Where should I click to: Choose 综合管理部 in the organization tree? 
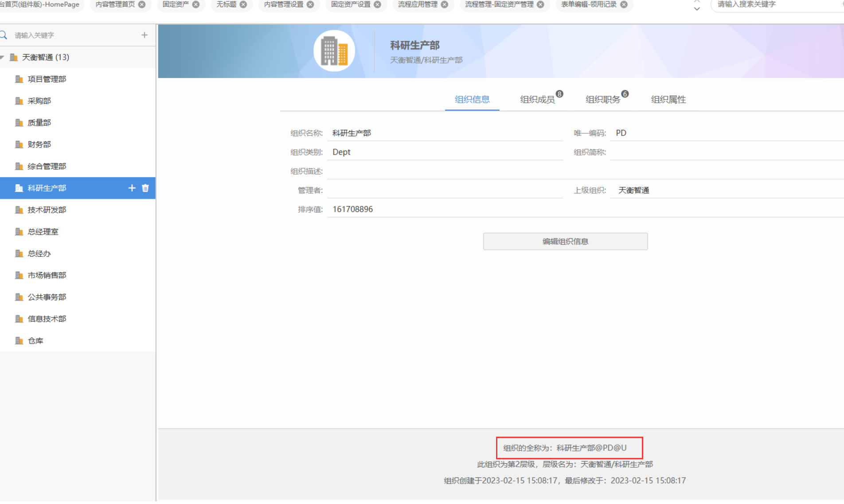(x=78, y=167)
